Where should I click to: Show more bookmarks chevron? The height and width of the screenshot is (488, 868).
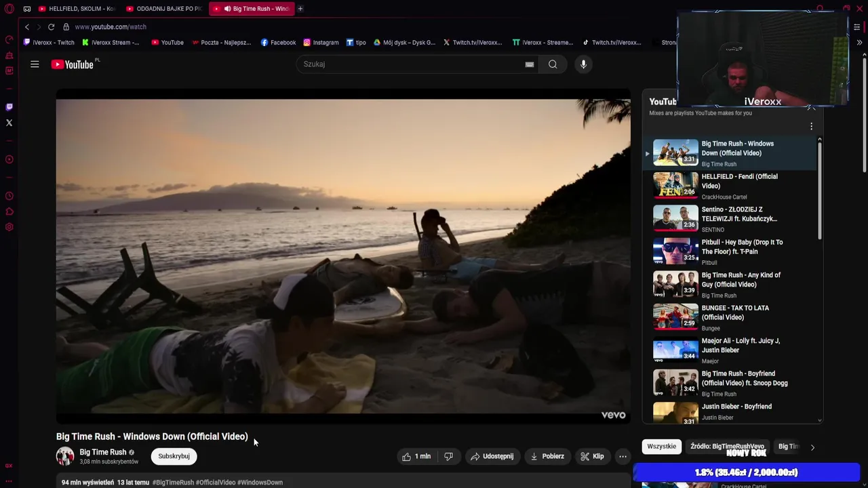point(859,42)
